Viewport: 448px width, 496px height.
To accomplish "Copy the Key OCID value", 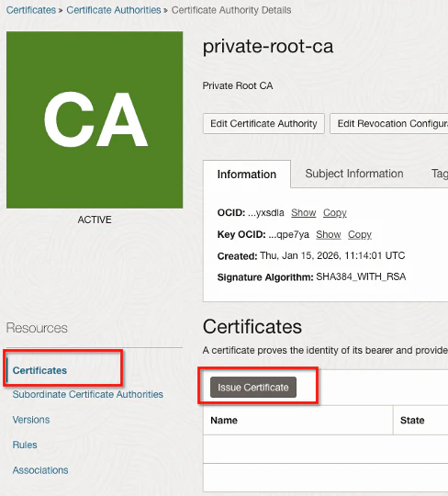I will [x=360, y=234].
